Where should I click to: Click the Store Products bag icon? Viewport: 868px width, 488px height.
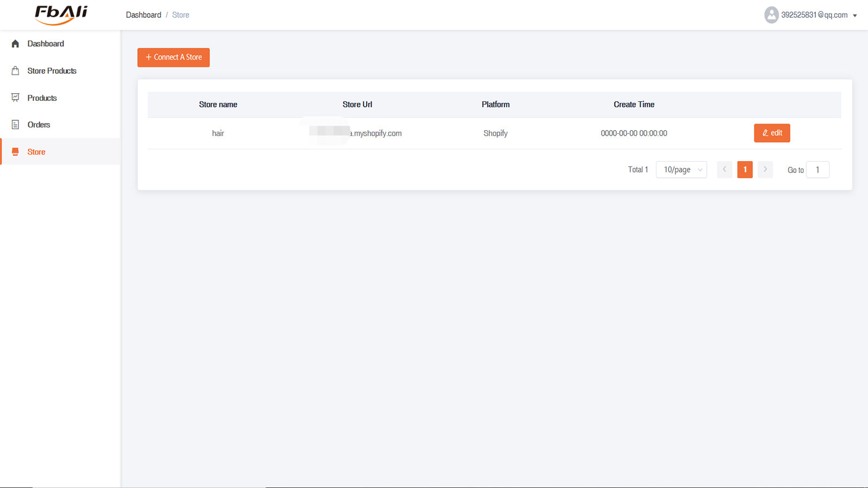point(15,70)
